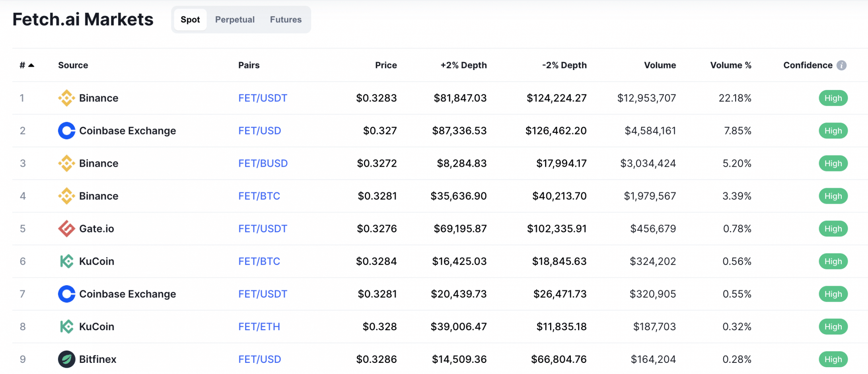The height and width of the screenshot is (374, 868).
Task: Switch to the Futures tab
Action: 286,19
